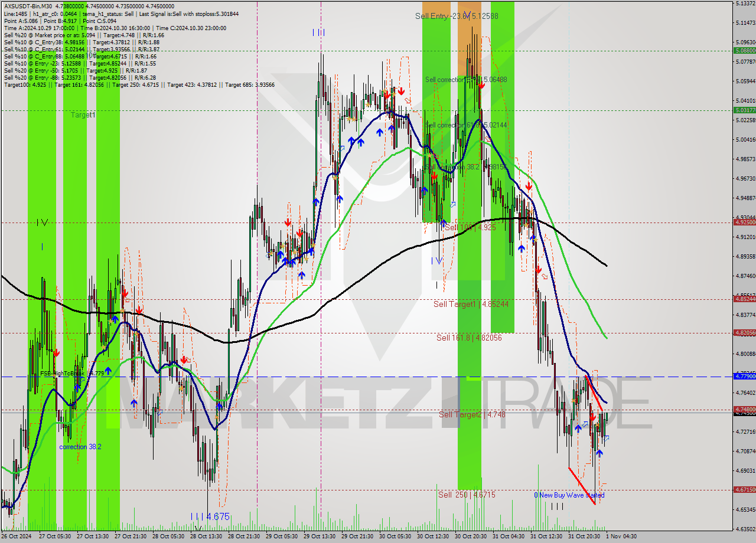Click the 4.85244 red price tag
756x543 pixels.
tap(744, 299)
